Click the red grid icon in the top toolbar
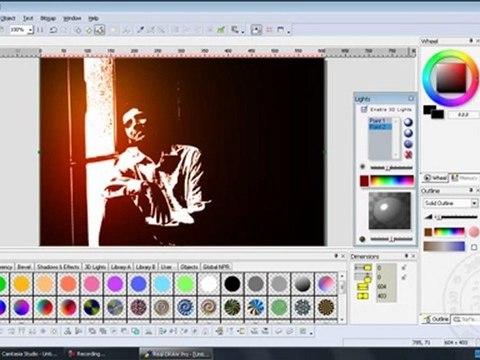The height and width of the screenshot is (360, 480). point(269,30)
